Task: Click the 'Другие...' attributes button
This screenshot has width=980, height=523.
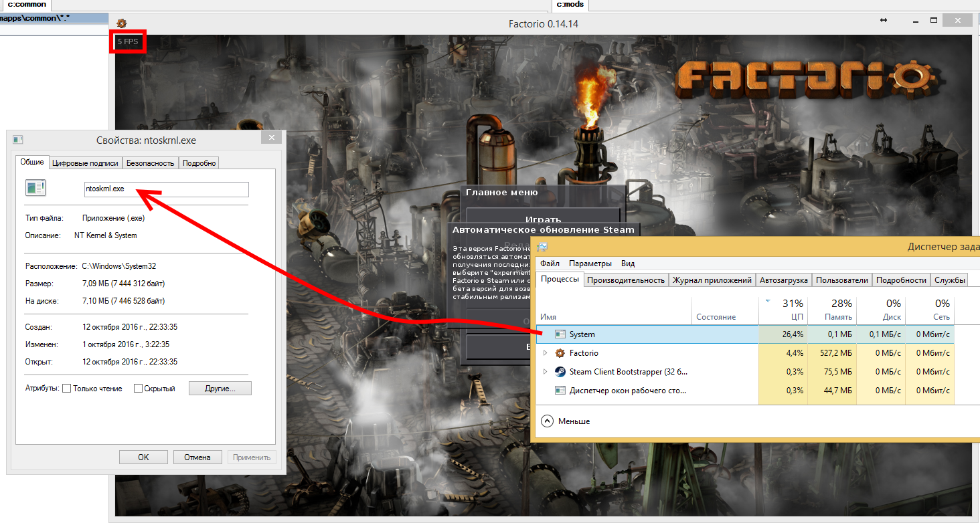Action: coord(220,389)
